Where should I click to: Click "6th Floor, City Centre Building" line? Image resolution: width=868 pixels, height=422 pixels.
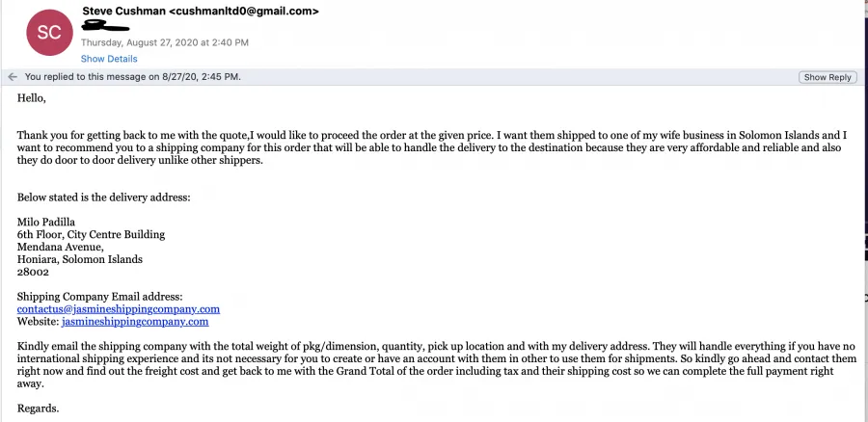tap(91, 234)
